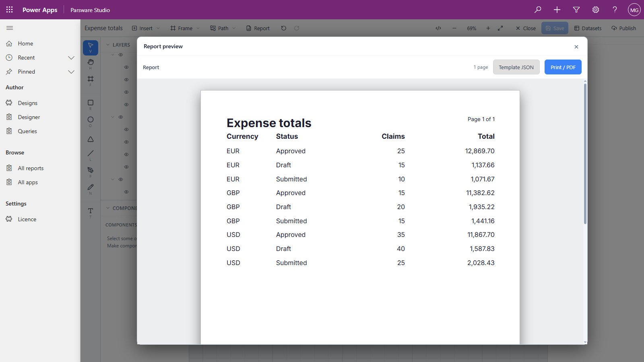Screen dimensions: 644x362
Task: Open the Frame dropdown in toolbar
Action: click(x=185, y=28)
